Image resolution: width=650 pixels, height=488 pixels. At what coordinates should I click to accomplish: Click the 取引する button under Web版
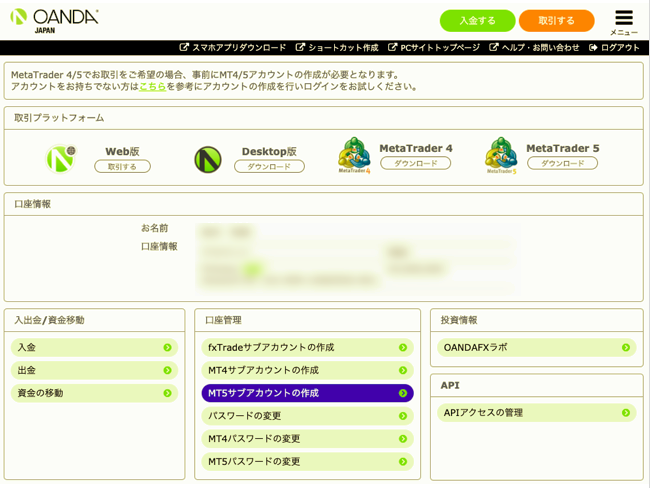(122, 166)
